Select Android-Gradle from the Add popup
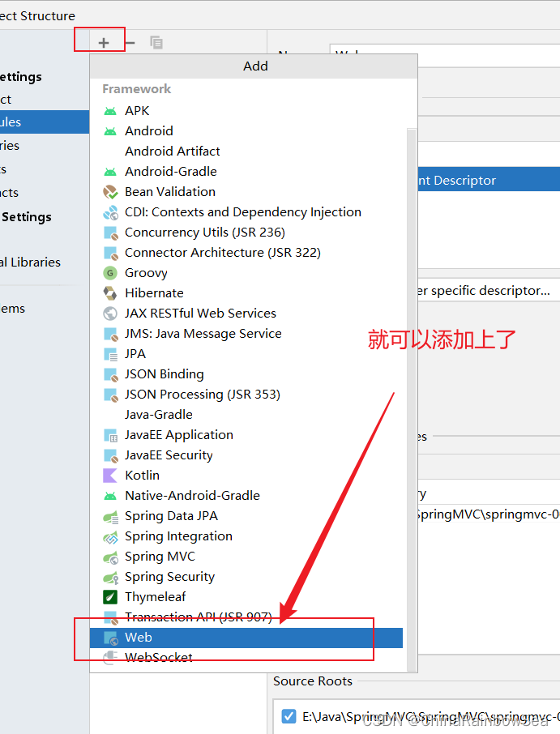 coord(170,172)
